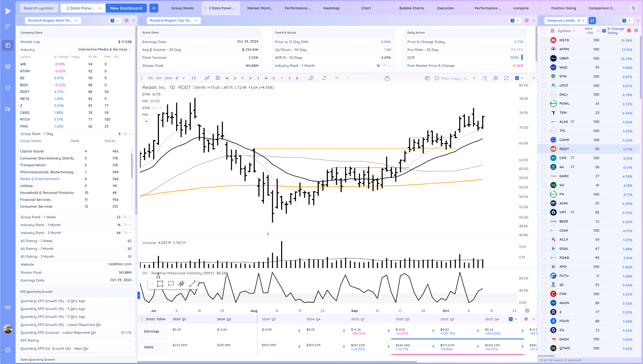Click the Search symbol input field
The height and width of the screenshot is (364, 643).
(x=39, y=8)
